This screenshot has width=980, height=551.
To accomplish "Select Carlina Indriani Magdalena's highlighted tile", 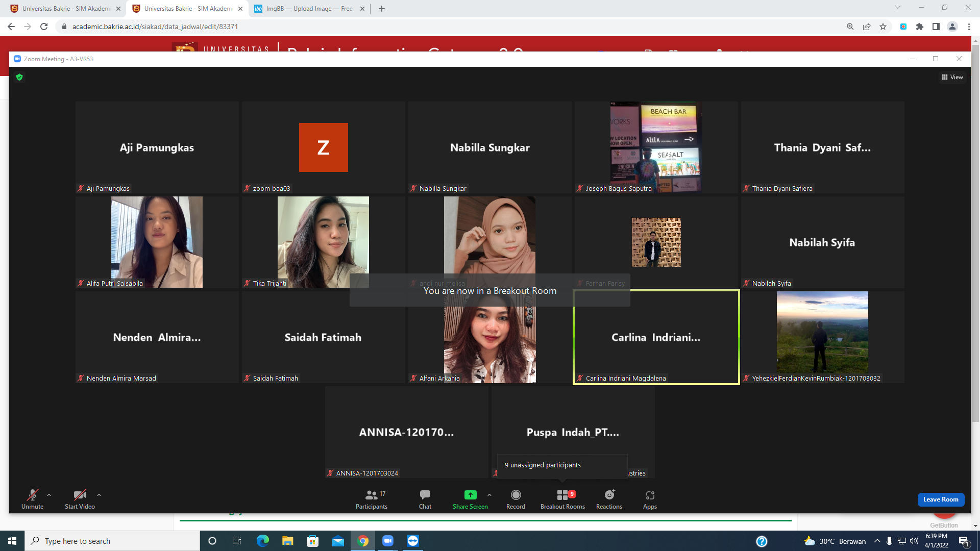I will pyautogui.click(x=656, y=337).
